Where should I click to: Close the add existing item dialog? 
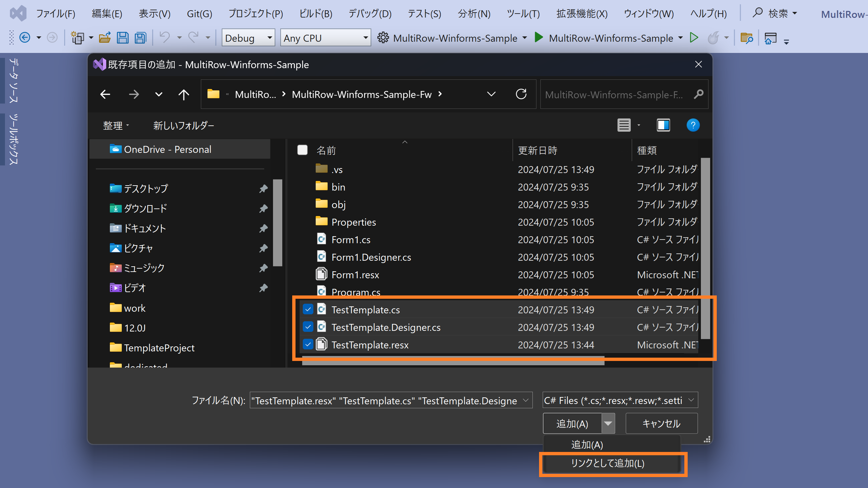click(x=699, y=64)
